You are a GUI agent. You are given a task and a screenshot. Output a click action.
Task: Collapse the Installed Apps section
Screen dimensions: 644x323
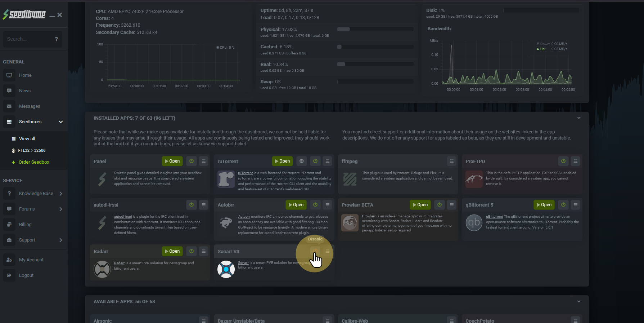pos(579,118)
